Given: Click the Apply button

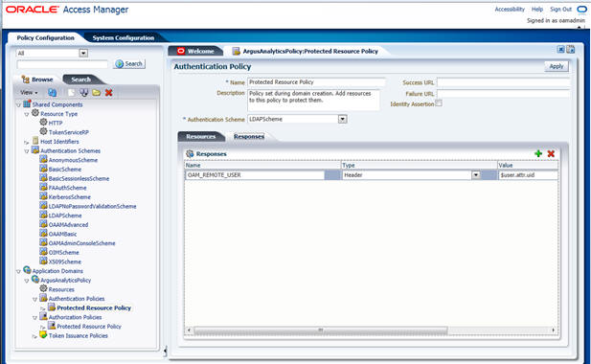Looking at the screenshot, I should (x=557, y=66).
